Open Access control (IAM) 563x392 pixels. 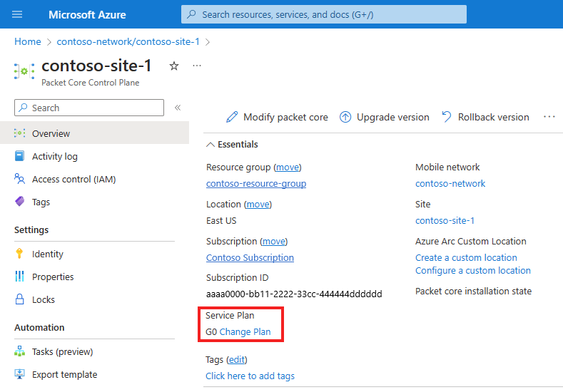(74, 180)
